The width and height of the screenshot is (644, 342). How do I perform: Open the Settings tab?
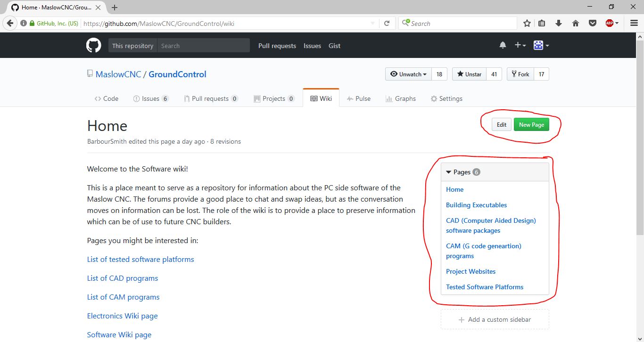[x=446, y=98]
